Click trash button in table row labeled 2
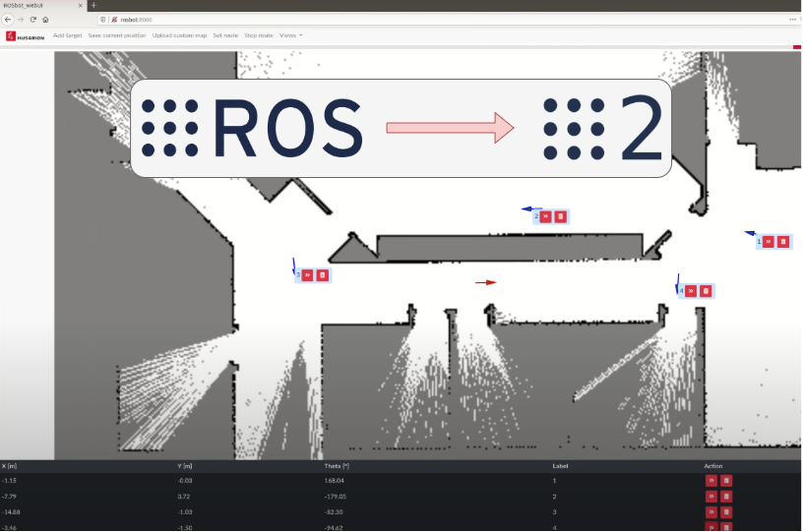Screen dimensions: 803x532 click(726, 497)
